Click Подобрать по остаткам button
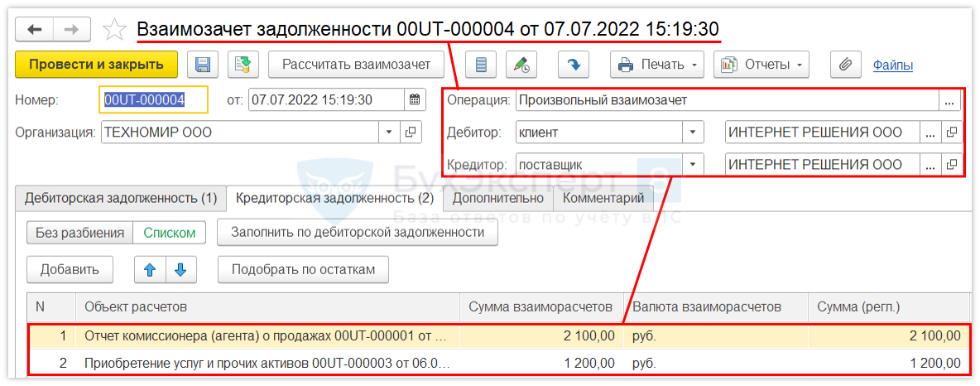This screenshot has width=980, height=386. [303, 270]
